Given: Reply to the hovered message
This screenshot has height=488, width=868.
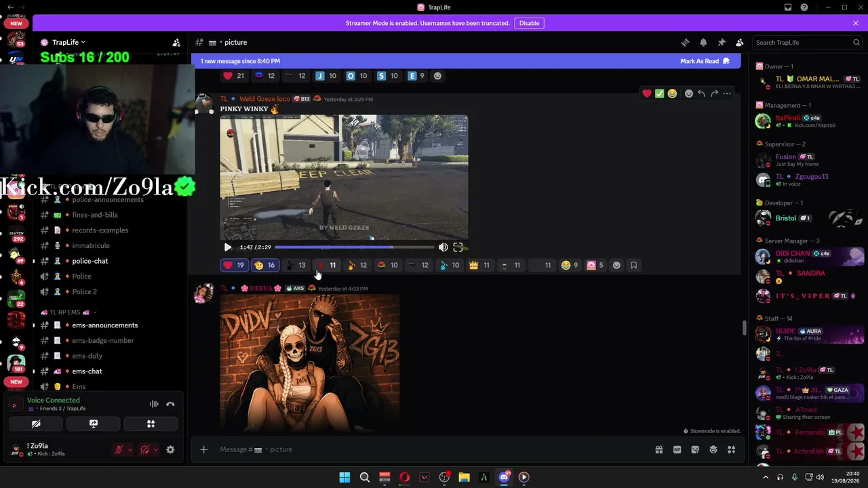Looking at the screenshot, I should [x=701, y=94].
